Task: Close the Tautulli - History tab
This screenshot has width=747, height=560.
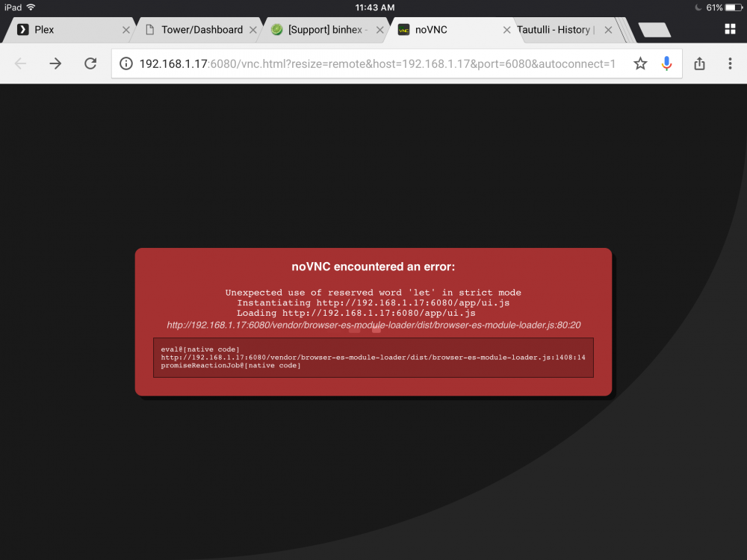Action: point(608,30)
